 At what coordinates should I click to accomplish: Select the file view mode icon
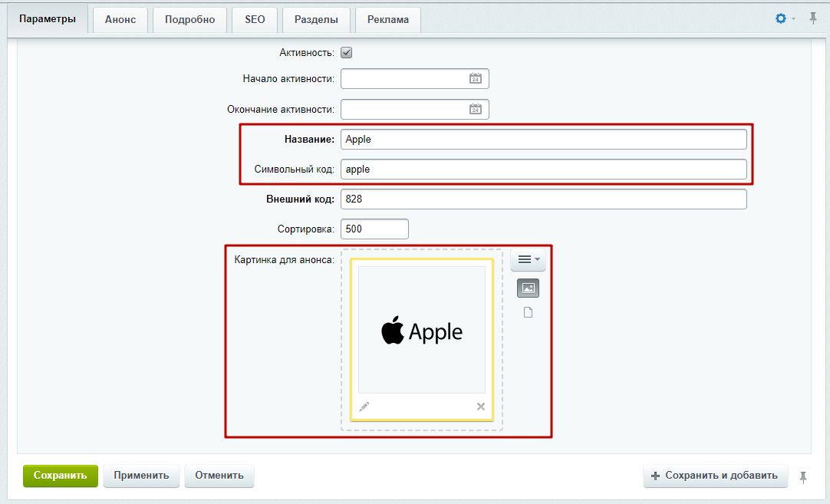pyautogui.click(x=528, y=312)
